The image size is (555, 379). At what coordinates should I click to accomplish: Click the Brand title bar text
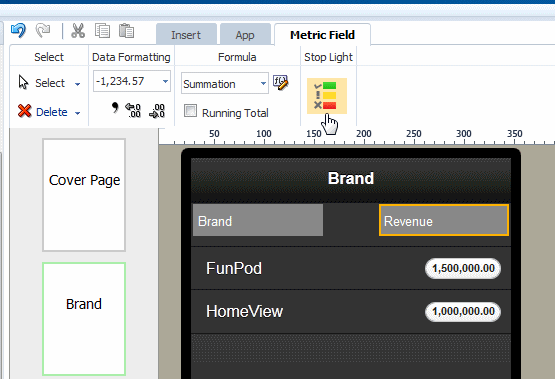pos(351,178)
